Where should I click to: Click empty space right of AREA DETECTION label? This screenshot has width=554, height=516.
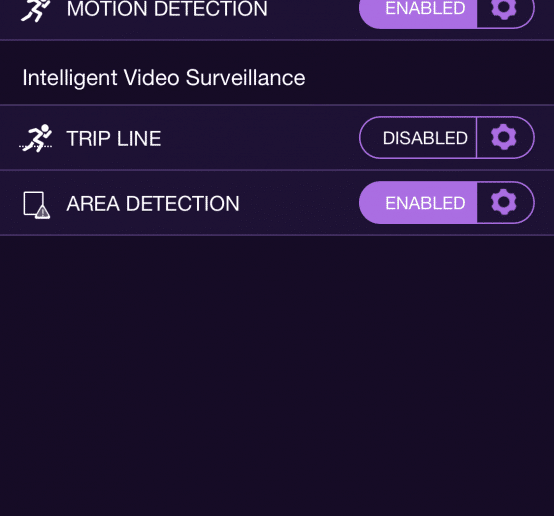click(299, 203)
